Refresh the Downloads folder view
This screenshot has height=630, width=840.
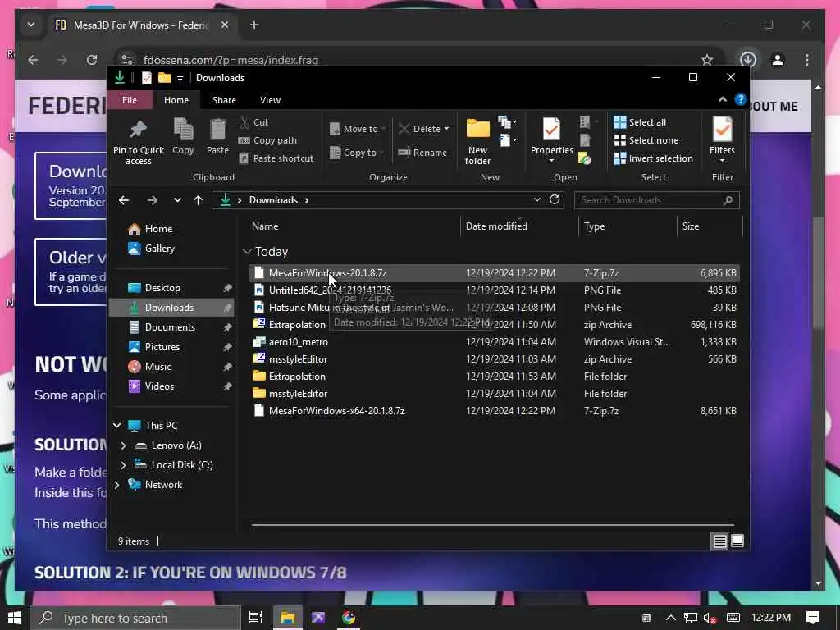pos(555,200)
